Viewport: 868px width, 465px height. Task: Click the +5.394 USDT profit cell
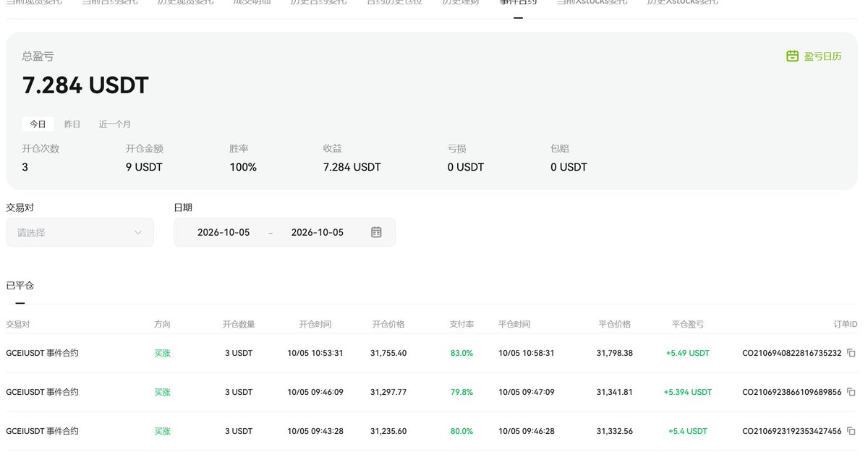(x=688, y=393)
